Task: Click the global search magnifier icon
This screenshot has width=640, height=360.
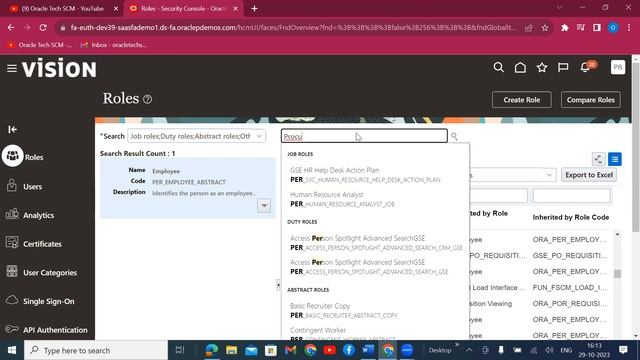Action: pyautogui.click(x=498, y=67)
